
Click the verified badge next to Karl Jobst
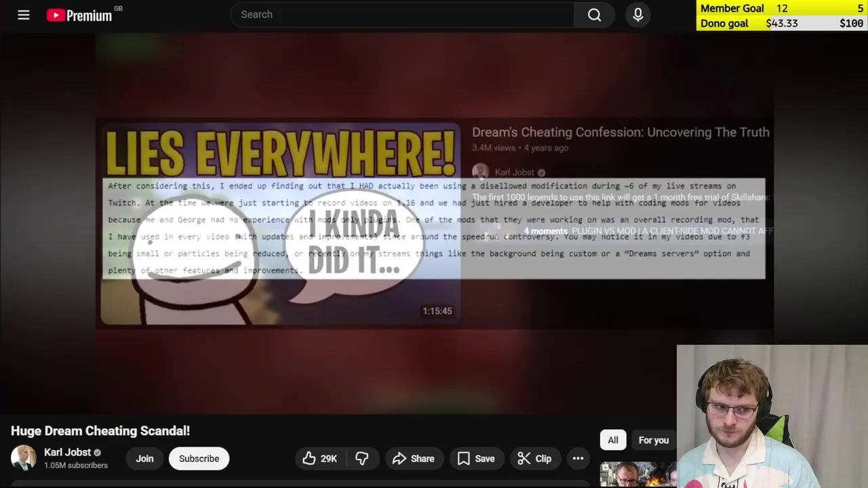point(98,453)
